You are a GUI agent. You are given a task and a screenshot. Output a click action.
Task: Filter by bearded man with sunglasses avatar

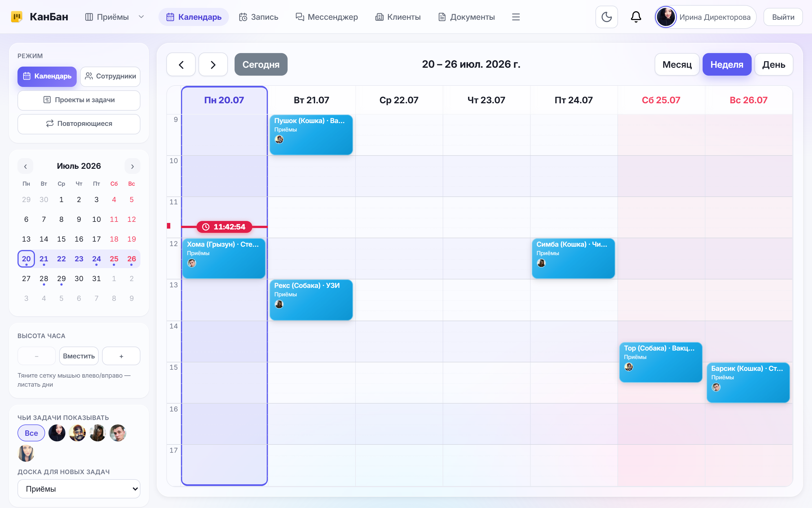77,433
